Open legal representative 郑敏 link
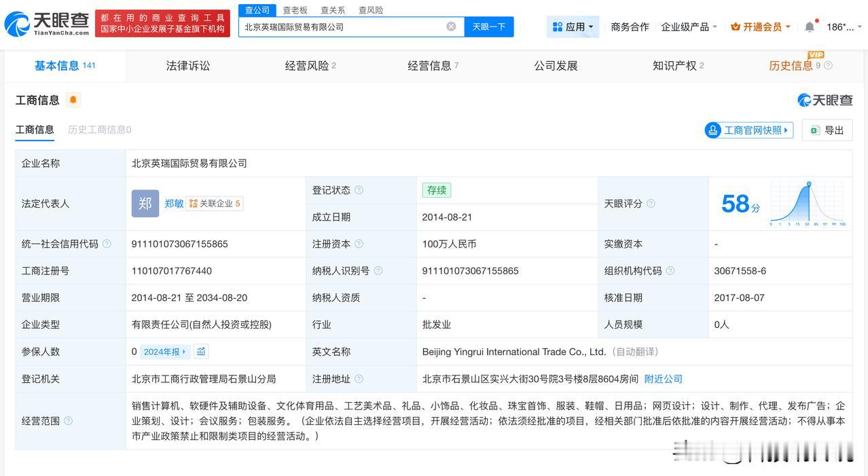This screenshot has height=476, width=868. [x=174, y=204]
